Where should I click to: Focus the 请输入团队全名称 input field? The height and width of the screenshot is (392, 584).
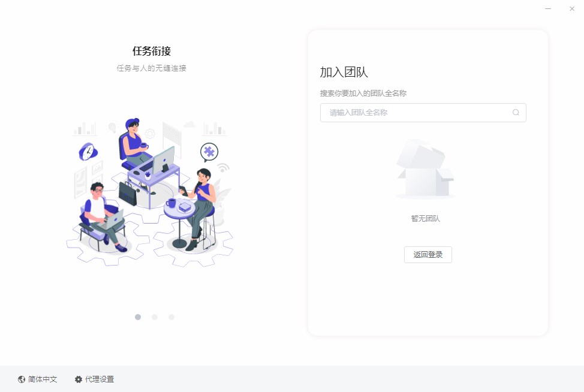423,113
